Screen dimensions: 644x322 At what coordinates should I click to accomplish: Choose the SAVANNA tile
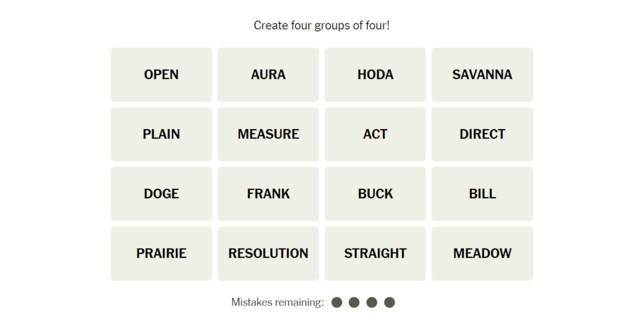(x=482, y=75)
